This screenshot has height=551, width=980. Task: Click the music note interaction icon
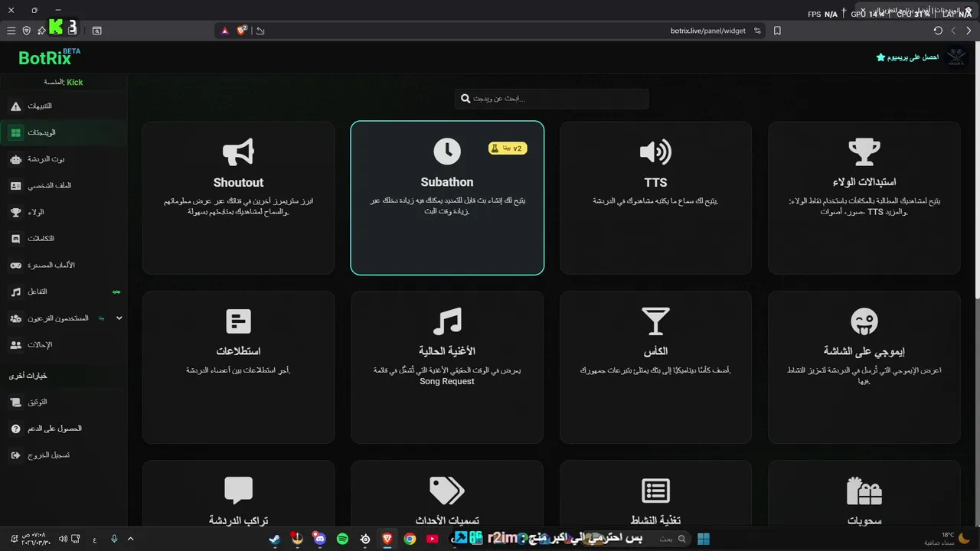tap(15, 292)
